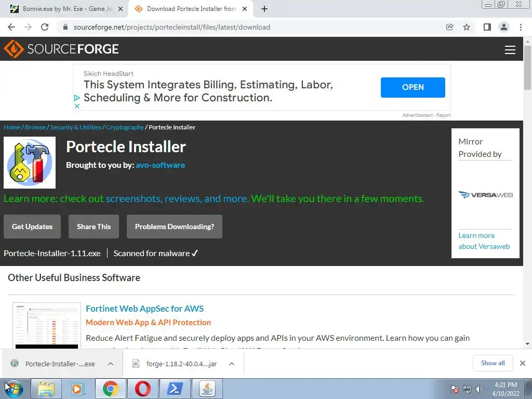
Task: Open the Chrome three-dot menu
Action: 521,27
